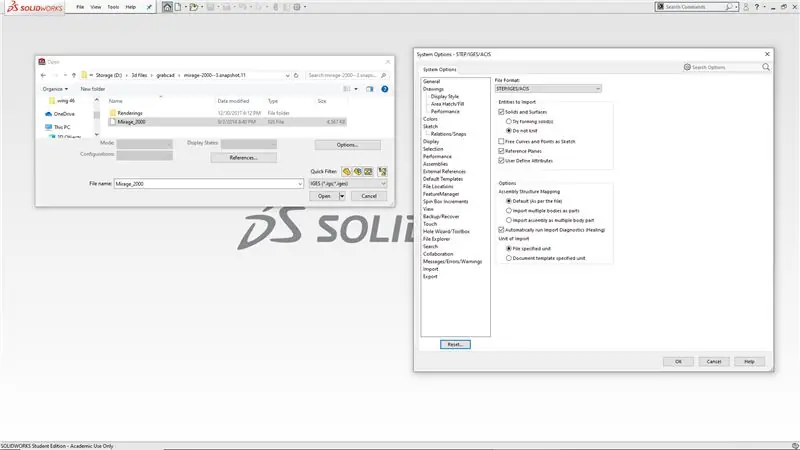Open the Tools menu
Screen dimensions: 800x450
tap(113, 7)
